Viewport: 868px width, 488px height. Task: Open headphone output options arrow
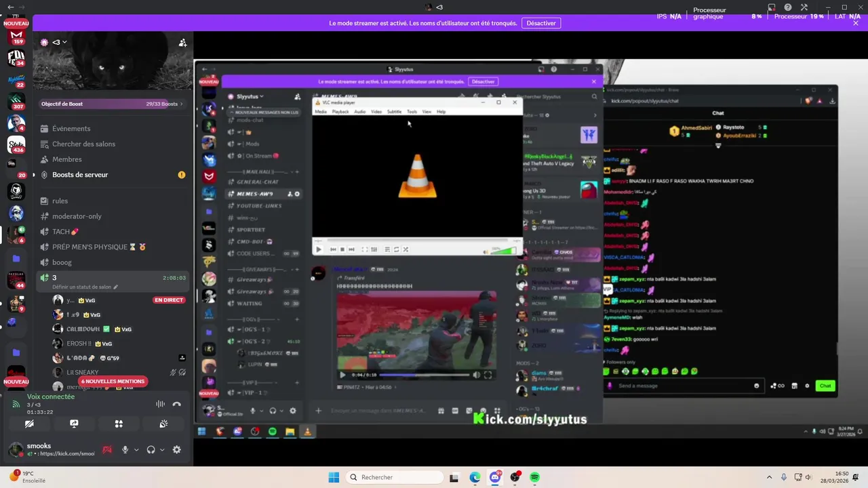coord(162,450)
